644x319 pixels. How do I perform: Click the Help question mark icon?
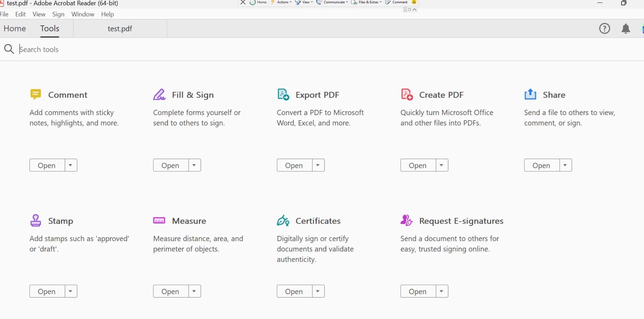[x=604, y=29]
